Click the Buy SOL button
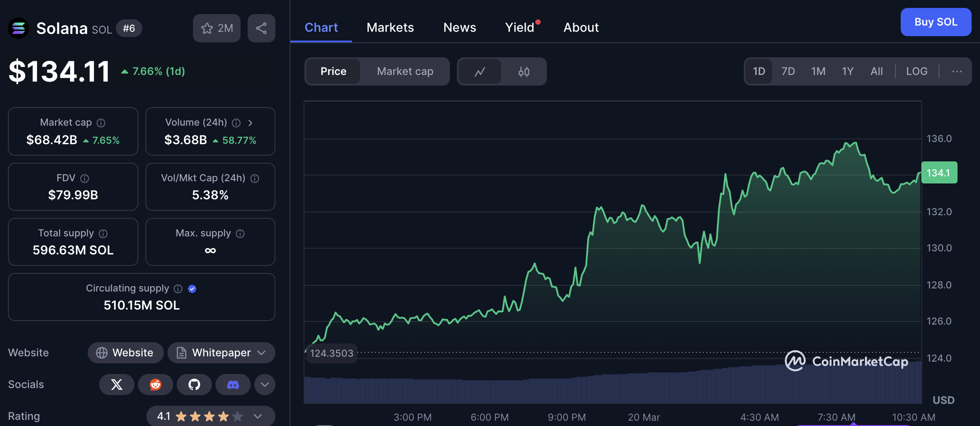 tap(935, 22)
